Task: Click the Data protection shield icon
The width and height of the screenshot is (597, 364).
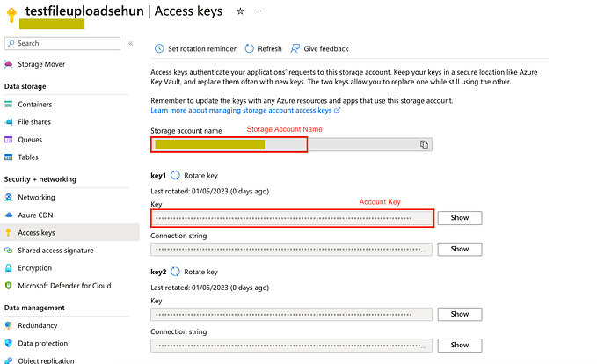Action: (9, 344)
